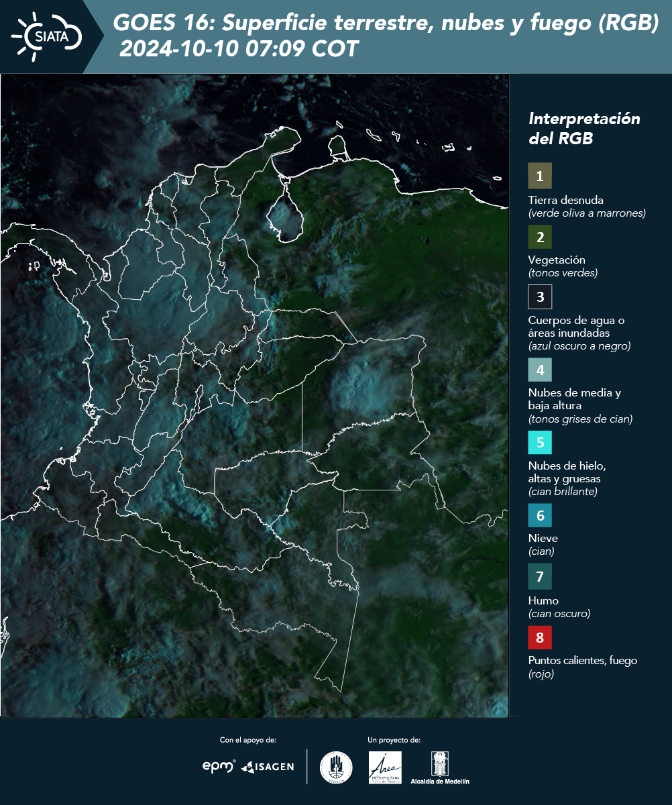Click the GOES 16 satellite map image
The image size is (672, 805).
click(254, 396)
